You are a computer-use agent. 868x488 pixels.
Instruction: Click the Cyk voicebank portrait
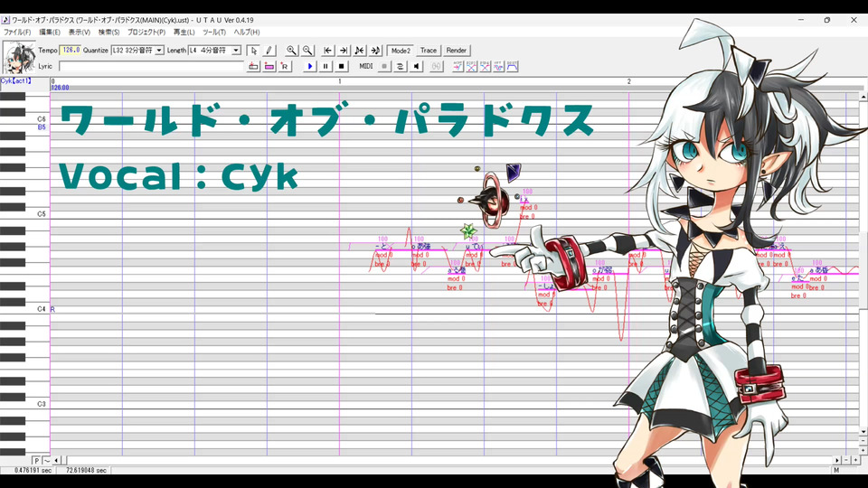click(19, 58)
